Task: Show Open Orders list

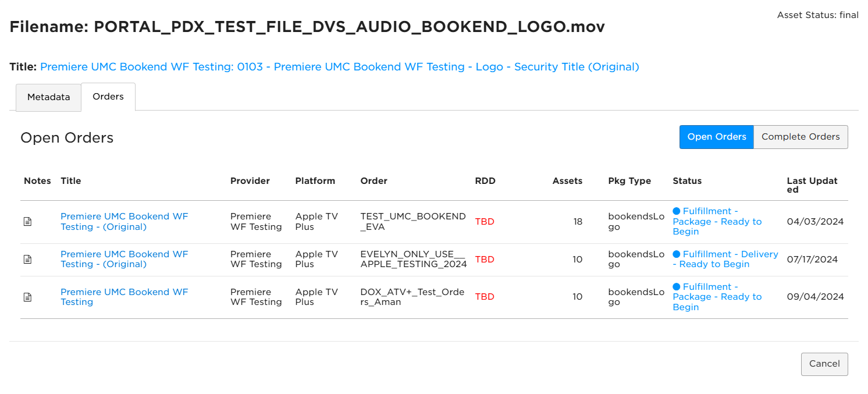Action: pos(717,137)
